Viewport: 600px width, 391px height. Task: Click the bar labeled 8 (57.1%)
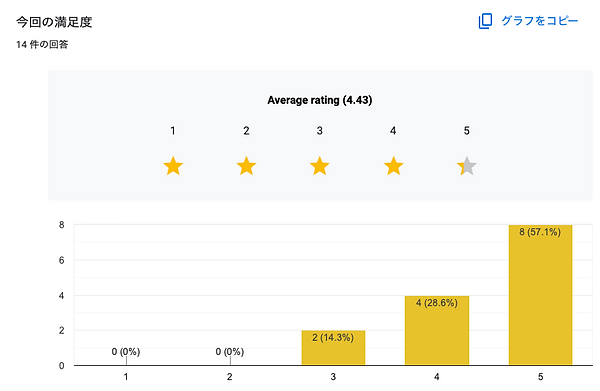(540, 295)
